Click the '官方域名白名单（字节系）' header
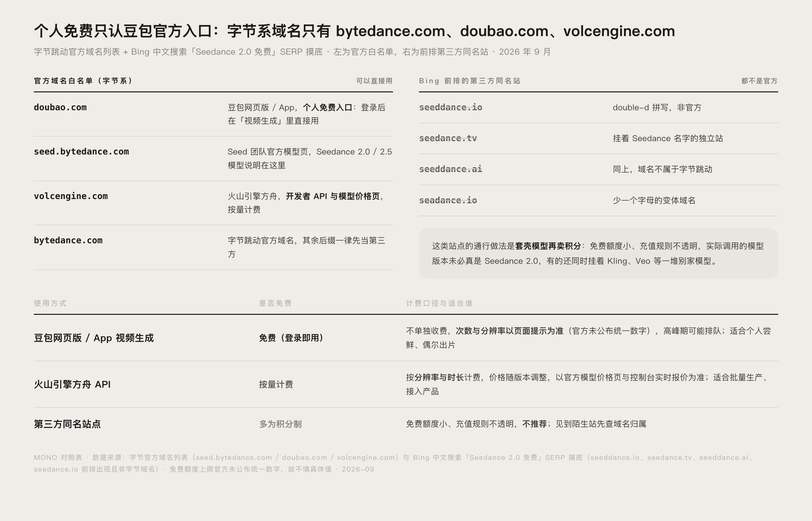This screenshot has height=521, width=812. [84, 81]
